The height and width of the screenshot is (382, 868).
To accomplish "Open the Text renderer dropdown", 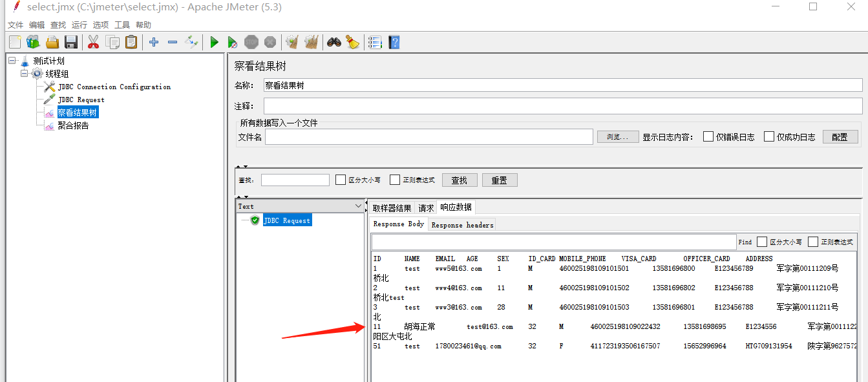I will point(359,206).
